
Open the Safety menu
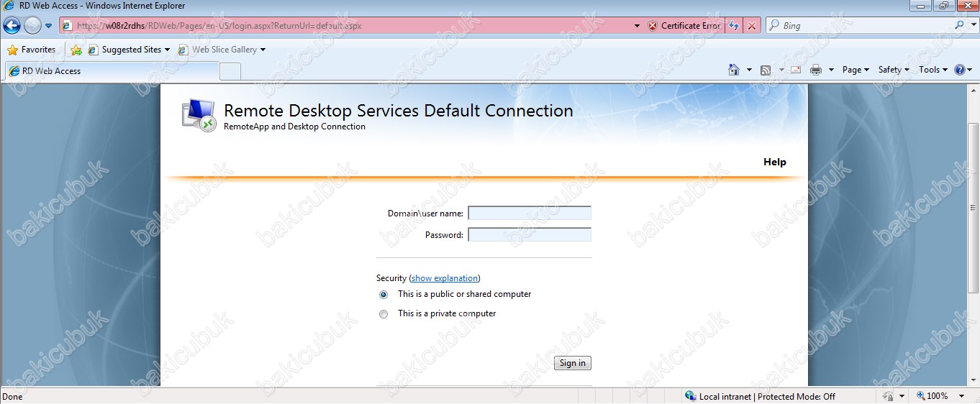click(x=894, y=70)
